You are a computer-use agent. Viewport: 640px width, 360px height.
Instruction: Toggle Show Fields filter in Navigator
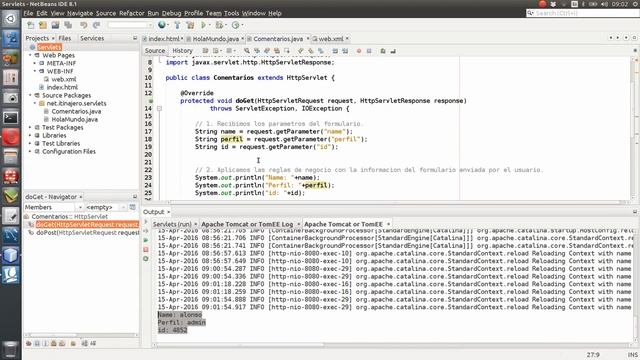(x=37, y=343)
